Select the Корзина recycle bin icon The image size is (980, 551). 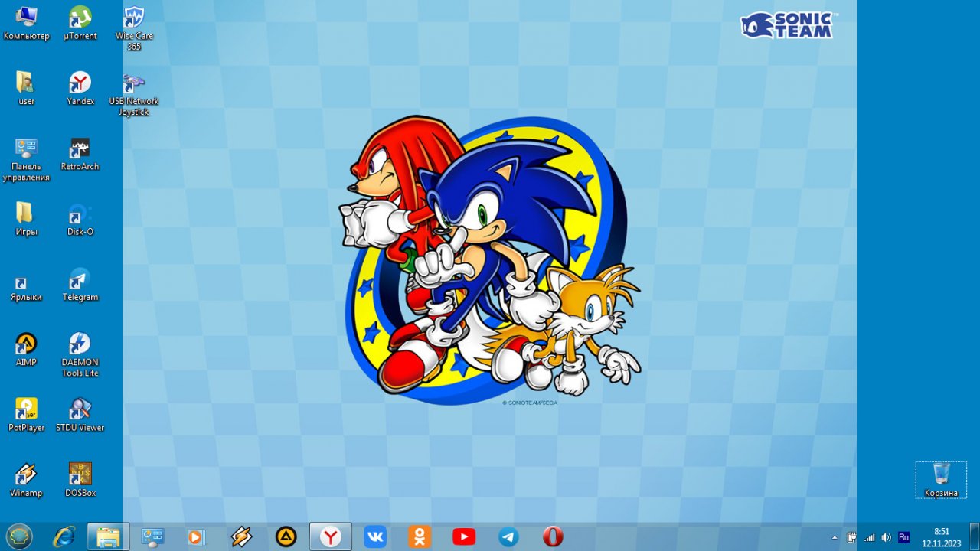941,480
